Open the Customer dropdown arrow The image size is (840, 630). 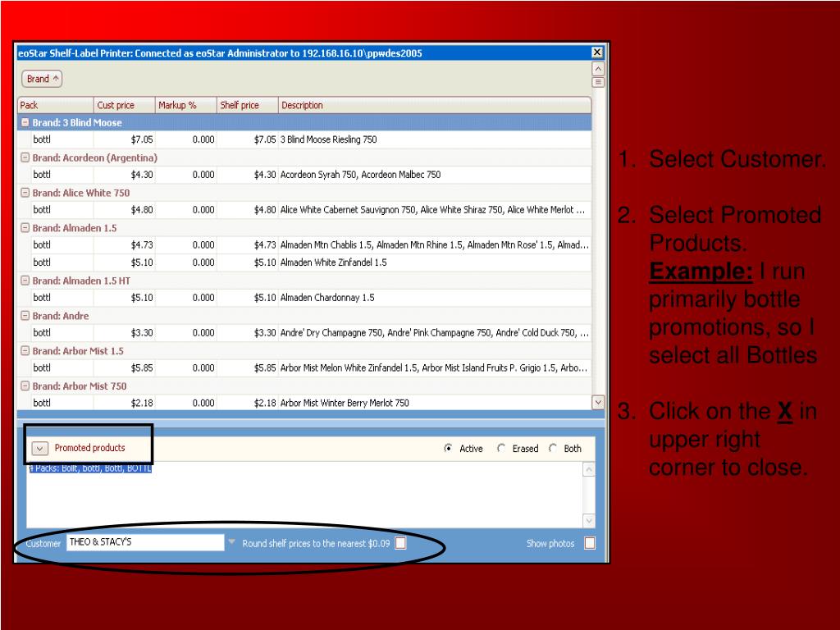click(231, 542)
